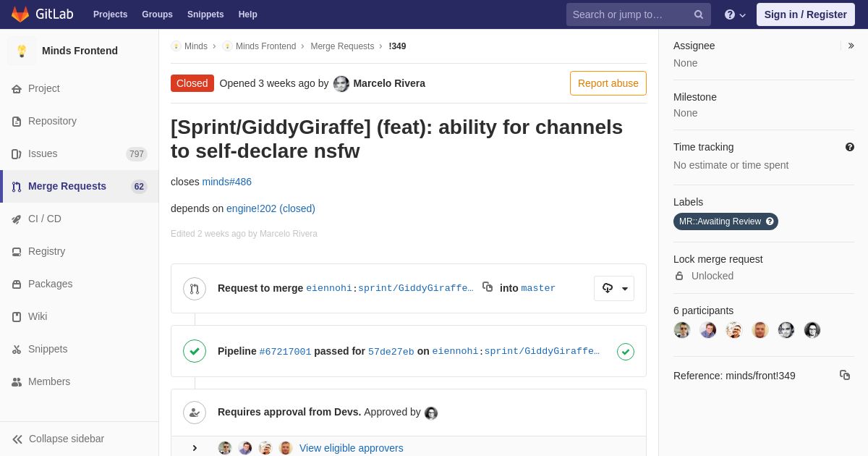Click Marcelo Rivera's author avatar
The height and width of the screenshot is (456, 868).
[x=341, y=84]
